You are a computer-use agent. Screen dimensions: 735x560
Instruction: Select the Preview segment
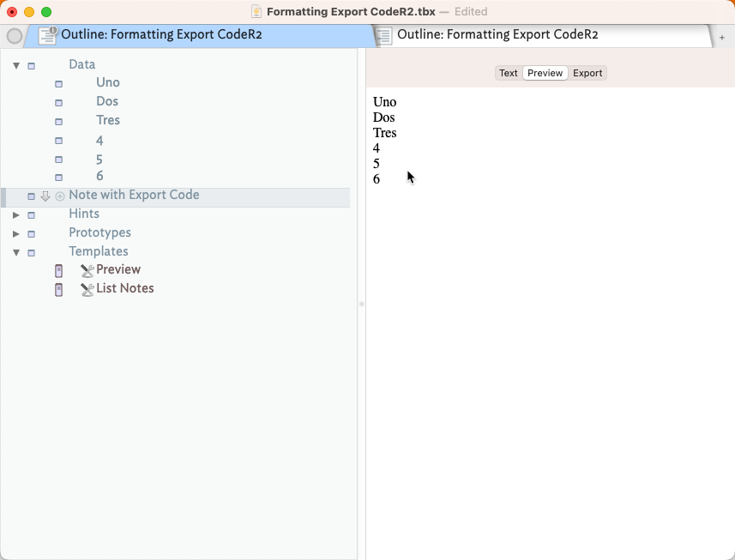click(545, 73)
